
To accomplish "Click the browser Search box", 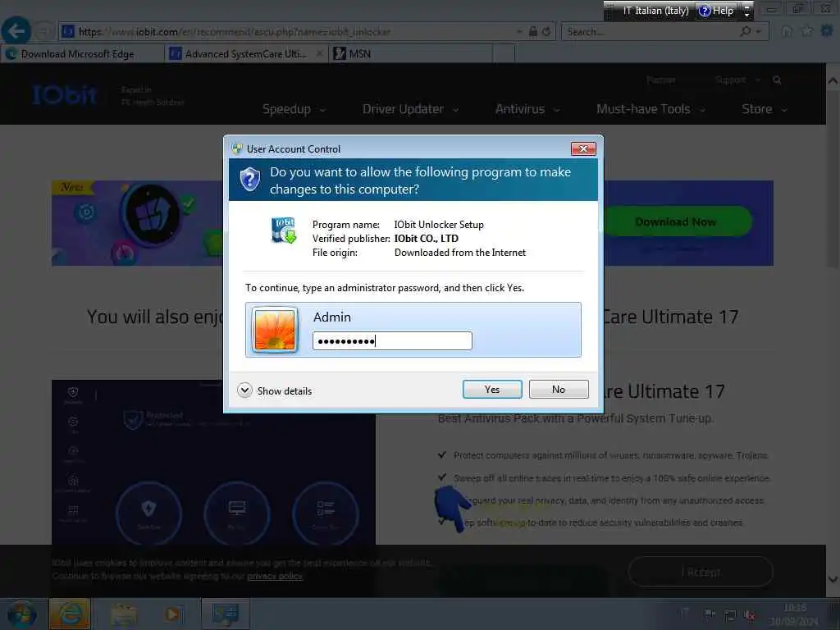I will (x=651, y=32).
